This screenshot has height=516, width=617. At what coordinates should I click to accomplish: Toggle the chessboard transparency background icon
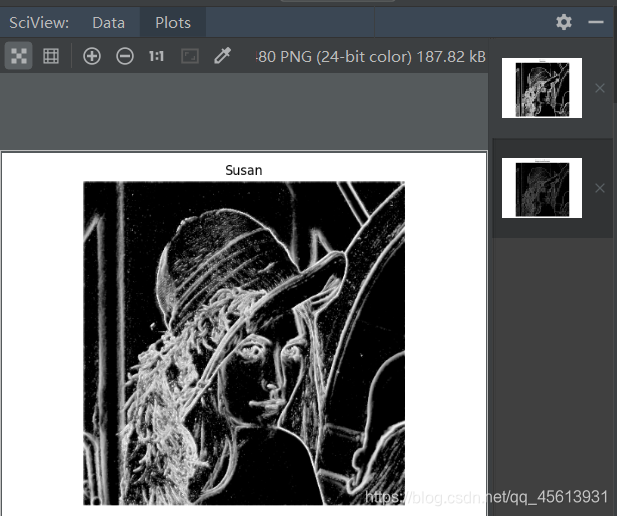(x=18, y=56)
